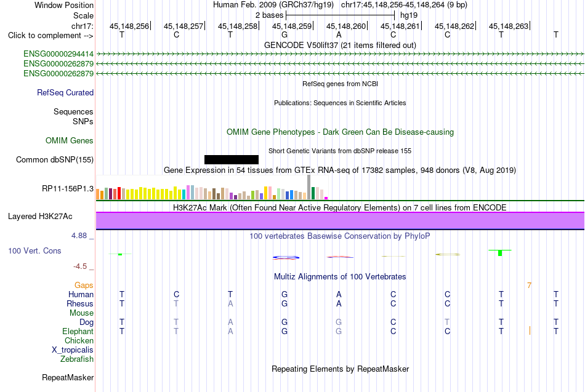
Task: Click 'Short Genetic Variants from dbSNP' title
Action: (340, 151)
